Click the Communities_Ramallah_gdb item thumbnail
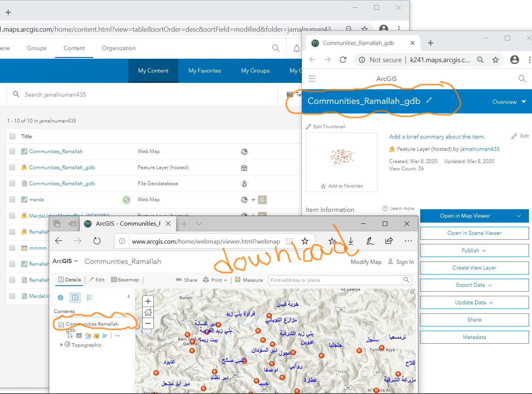 [342, 157]
